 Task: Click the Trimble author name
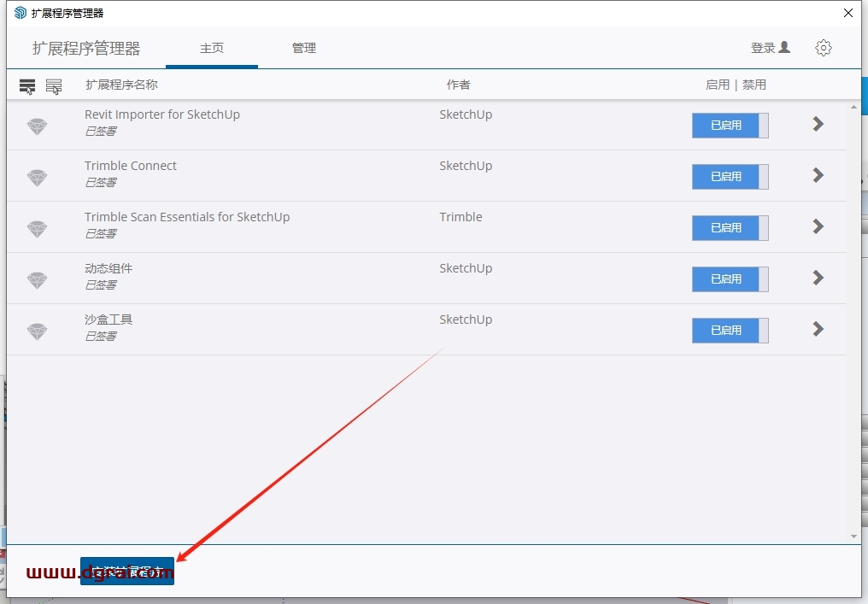click(460, 217)
